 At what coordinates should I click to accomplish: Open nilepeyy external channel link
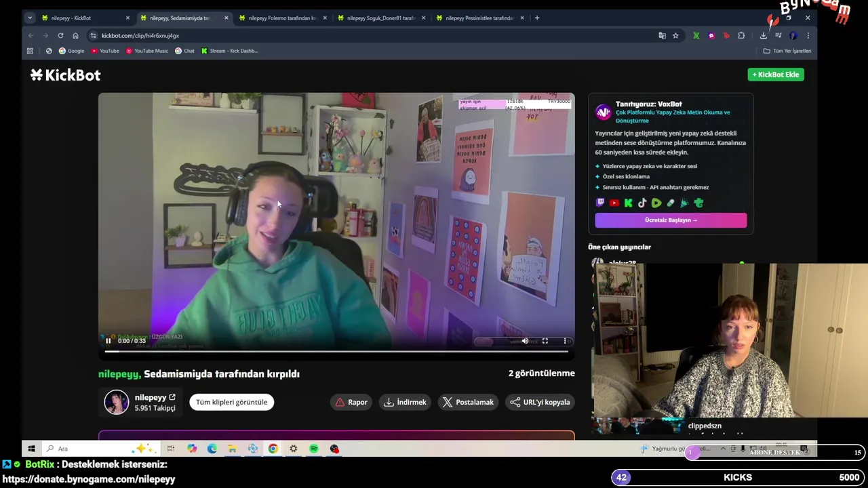point(172,397)
